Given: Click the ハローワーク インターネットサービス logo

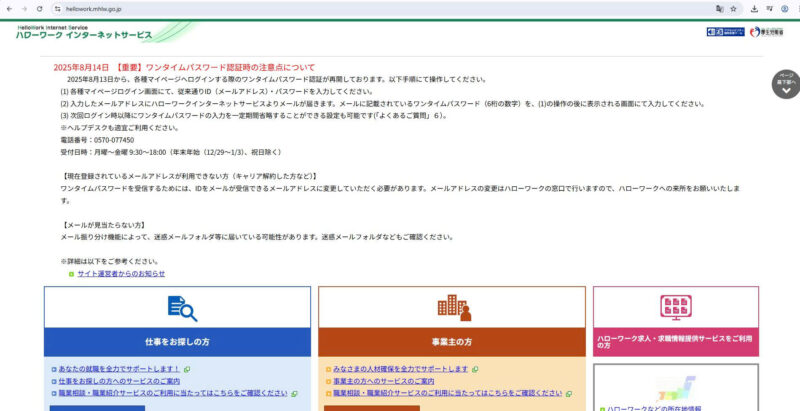Looking at the screenshot, I should (84, 32).
